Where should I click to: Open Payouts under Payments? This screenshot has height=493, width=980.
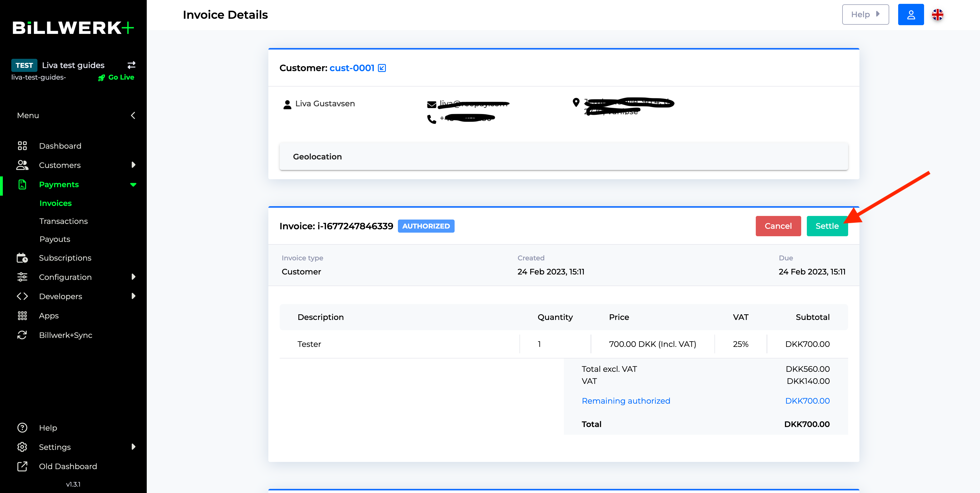[x=55, y=239]
